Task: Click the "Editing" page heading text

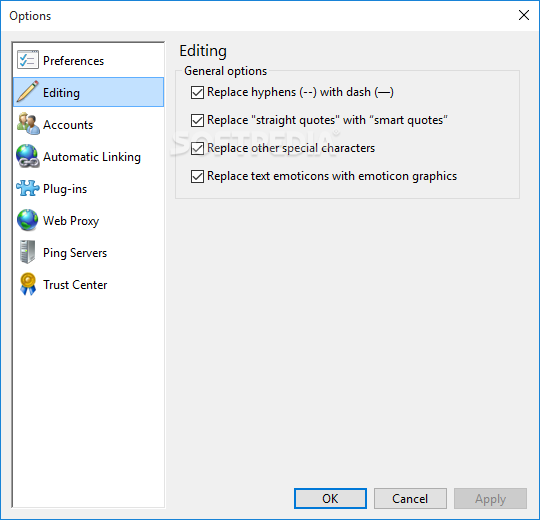Action: [x=203, y=51]
